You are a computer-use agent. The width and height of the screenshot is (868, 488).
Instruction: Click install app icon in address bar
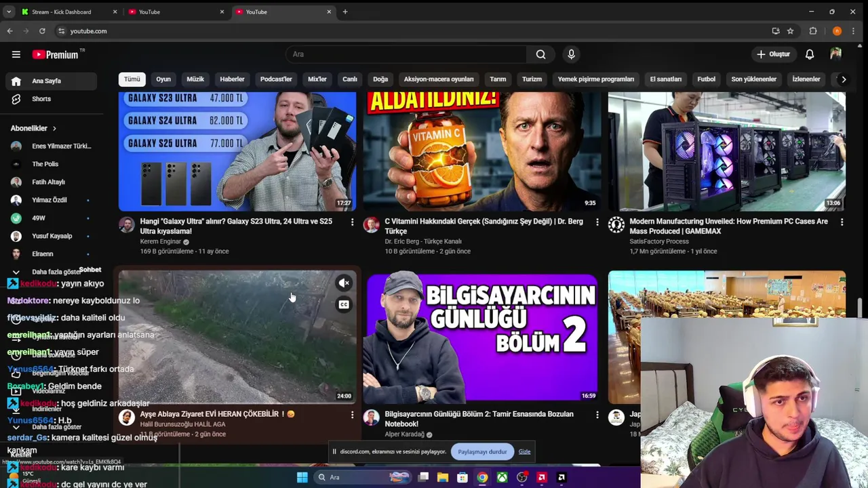(776, 31)
